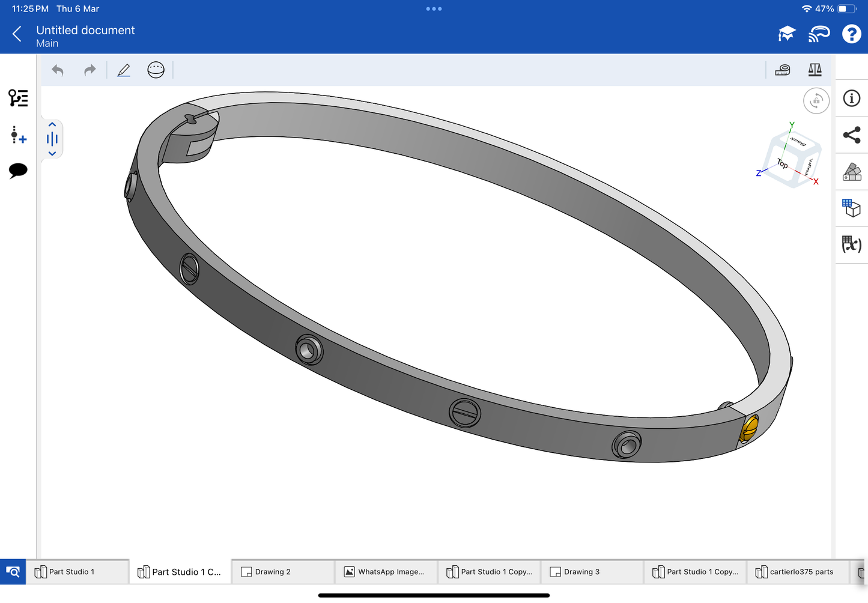Select the Sketch pencil tool
Image resolution: width=868 pixels, height=603 pixels.
[124, 70]
